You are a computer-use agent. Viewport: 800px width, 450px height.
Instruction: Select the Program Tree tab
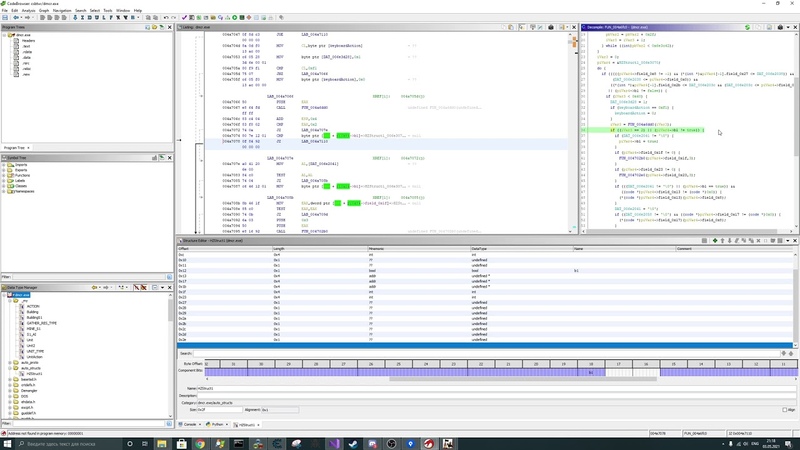14,147
